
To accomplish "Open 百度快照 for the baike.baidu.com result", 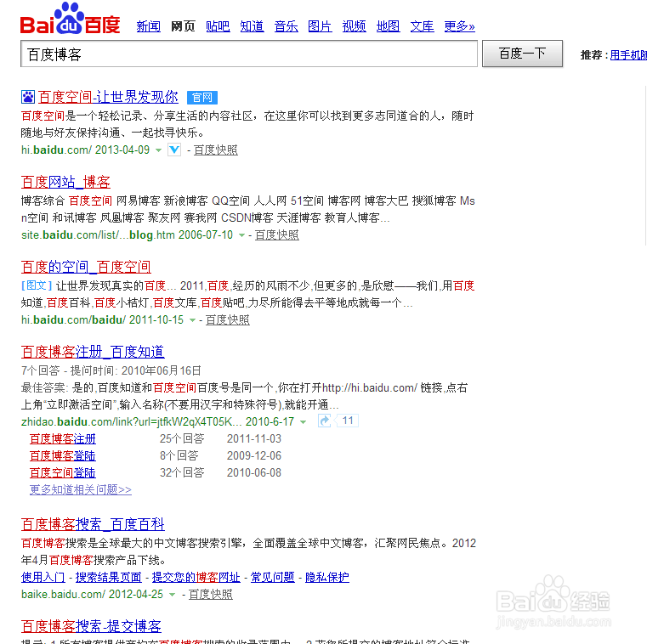I will pyautogui.click(x=211, y=594).
